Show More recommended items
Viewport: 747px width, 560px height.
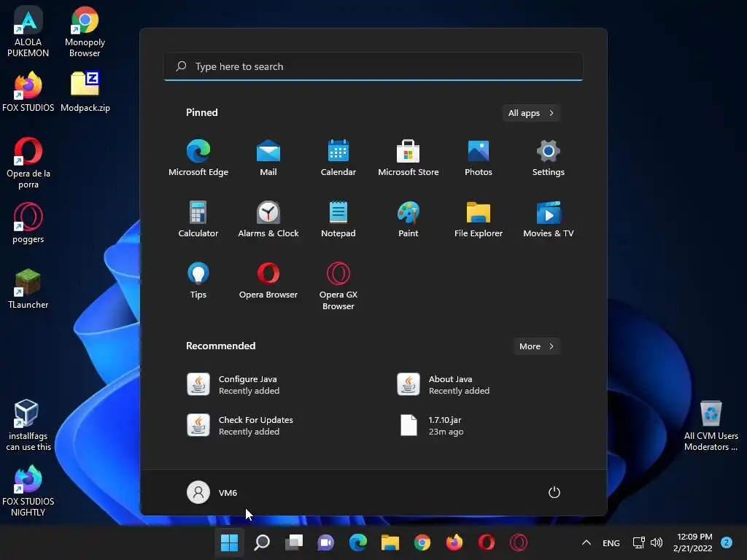point(536,346)
